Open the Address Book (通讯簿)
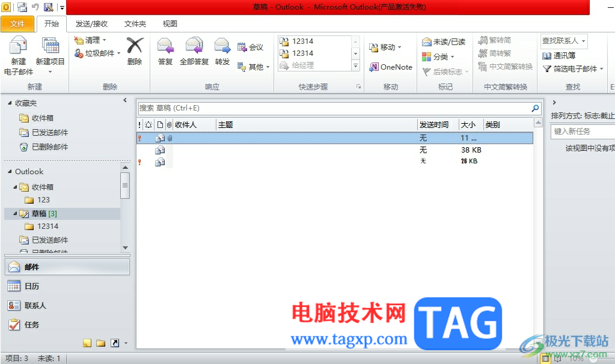The image size is (615, 364). tap(559, 56)
